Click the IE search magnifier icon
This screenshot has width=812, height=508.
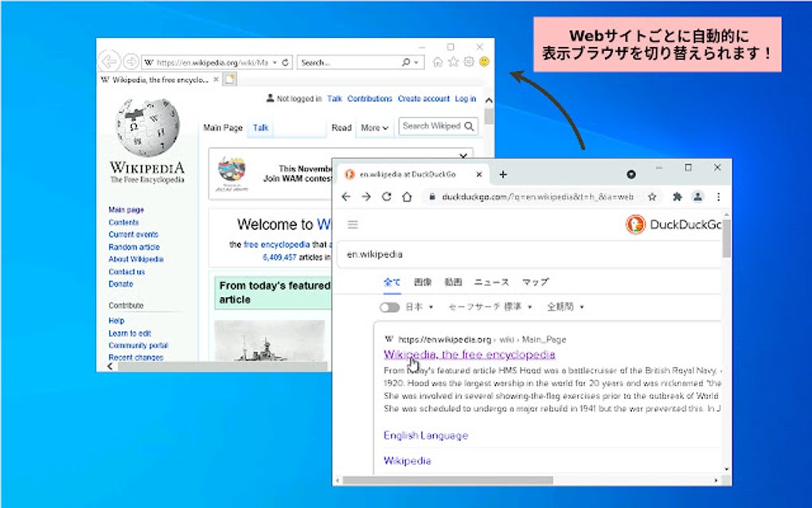tap(406, 63)
